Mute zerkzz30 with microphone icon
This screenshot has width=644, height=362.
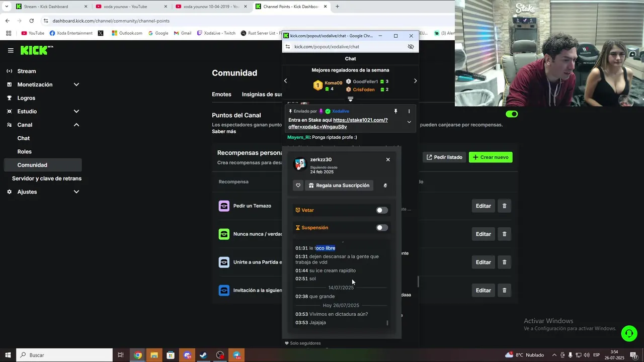tap(385, 186)
